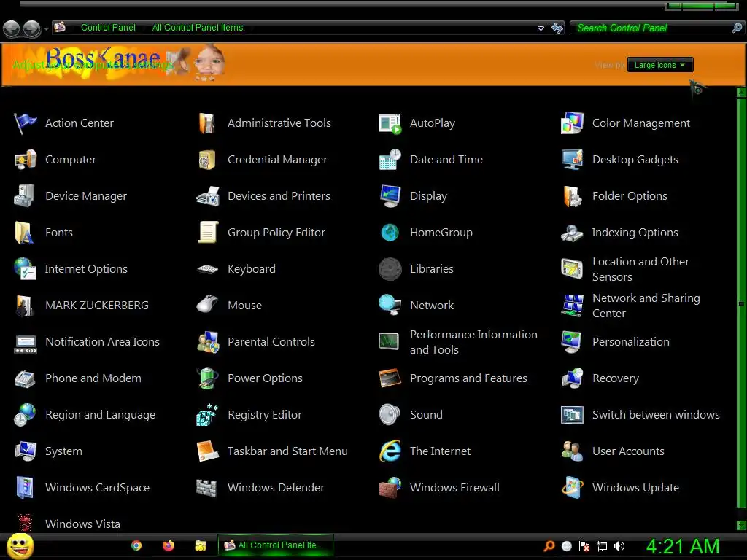Click the User Accounts icon
747x560 pixels.
click(572, 451)
